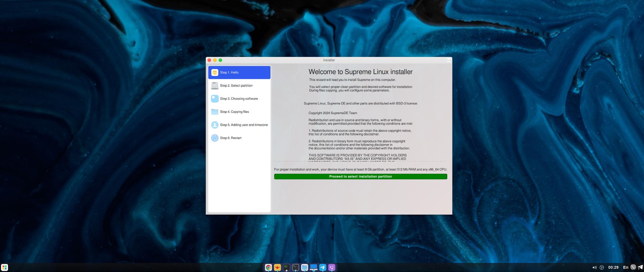This screenshot has height=272, width=644.
Task: Click the Step 1 Hello smiley icon
Action: point(215,73)
